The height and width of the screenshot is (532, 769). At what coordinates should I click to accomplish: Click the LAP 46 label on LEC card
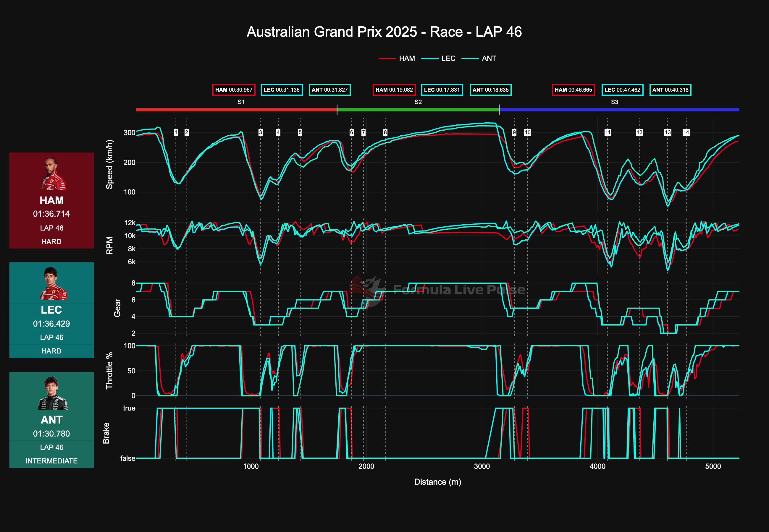click(x=52, y=337)
